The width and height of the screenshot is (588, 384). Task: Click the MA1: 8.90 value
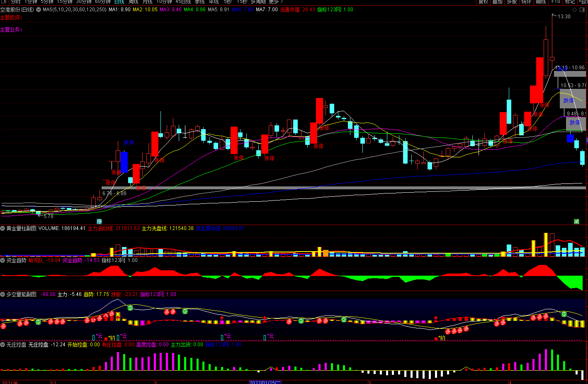(x=119, y=10)
